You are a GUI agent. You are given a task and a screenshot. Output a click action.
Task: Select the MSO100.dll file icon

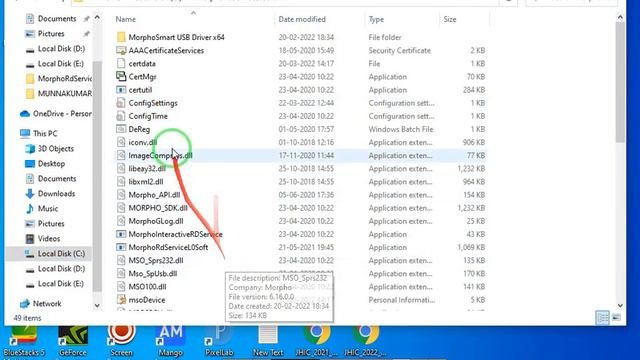(121, 287)
